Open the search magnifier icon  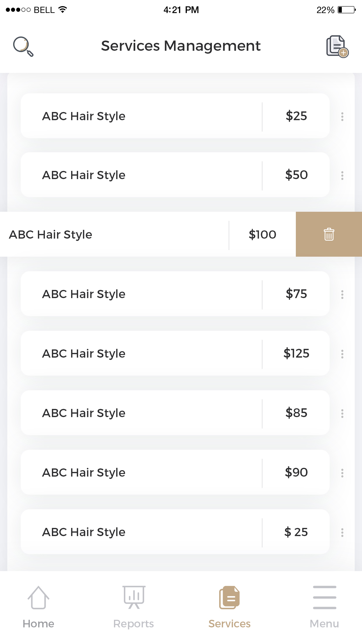(x=23, y=46)
